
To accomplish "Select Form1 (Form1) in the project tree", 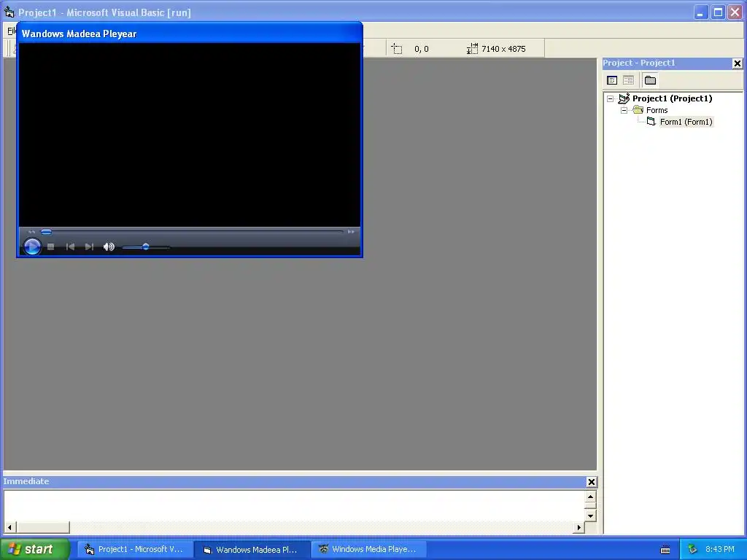I will (x=686, y=122).
